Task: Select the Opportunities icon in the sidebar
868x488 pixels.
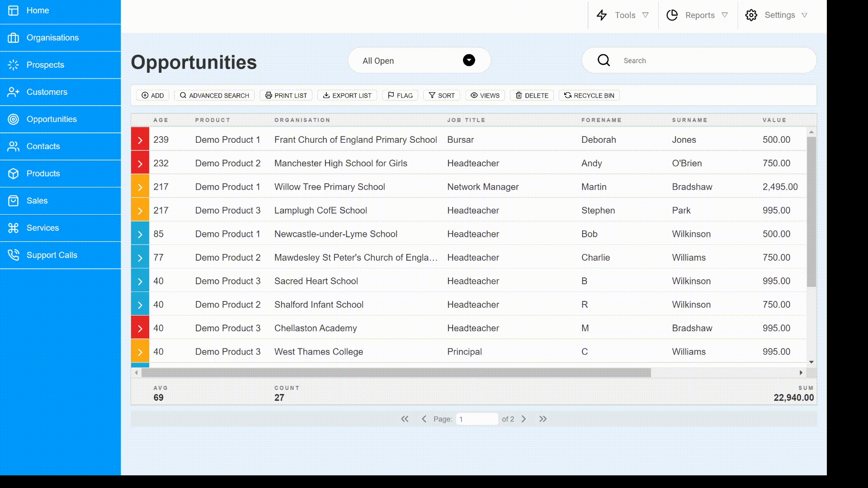Action: pyautogui.click(x=13, y=119)
